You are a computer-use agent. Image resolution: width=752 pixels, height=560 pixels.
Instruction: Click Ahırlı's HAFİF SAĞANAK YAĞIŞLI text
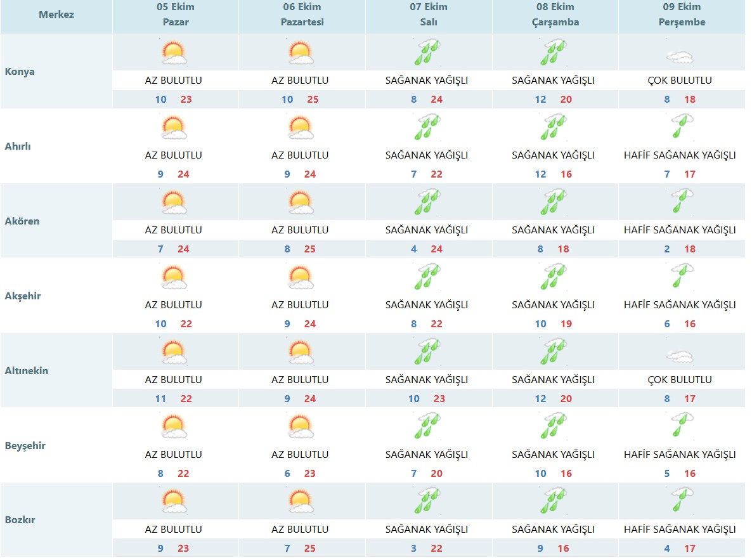click(x=680, y=155)
